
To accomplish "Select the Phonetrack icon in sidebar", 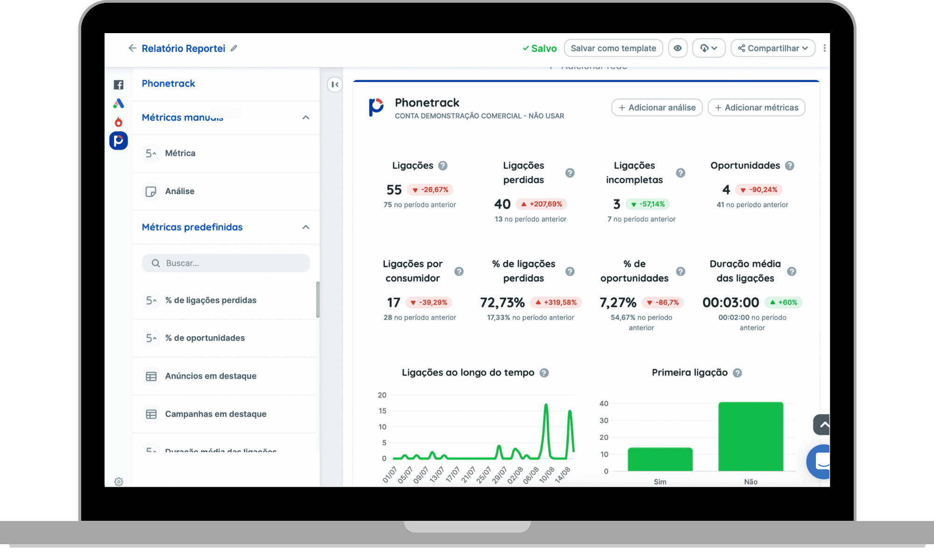I will (x=119, y=140).
